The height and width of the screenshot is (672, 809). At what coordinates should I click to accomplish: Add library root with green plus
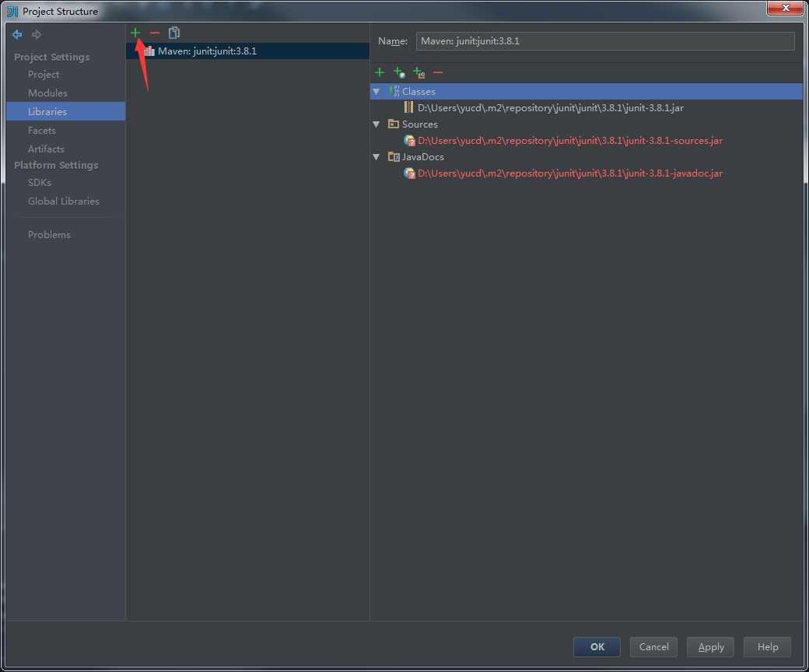tap(380, 72)
